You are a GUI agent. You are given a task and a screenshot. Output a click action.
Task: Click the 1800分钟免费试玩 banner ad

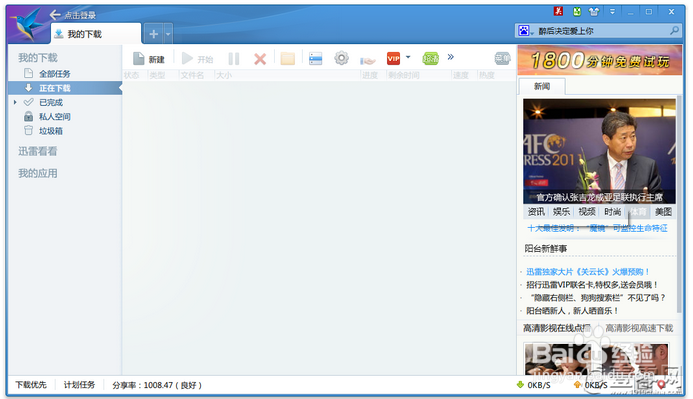pyautogui.click(x=600, y=60)
